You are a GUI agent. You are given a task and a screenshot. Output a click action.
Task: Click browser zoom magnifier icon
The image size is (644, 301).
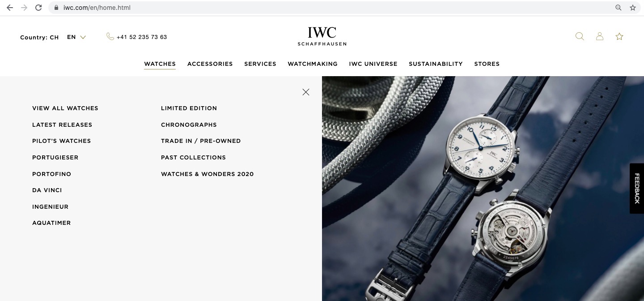click(619, 8)
